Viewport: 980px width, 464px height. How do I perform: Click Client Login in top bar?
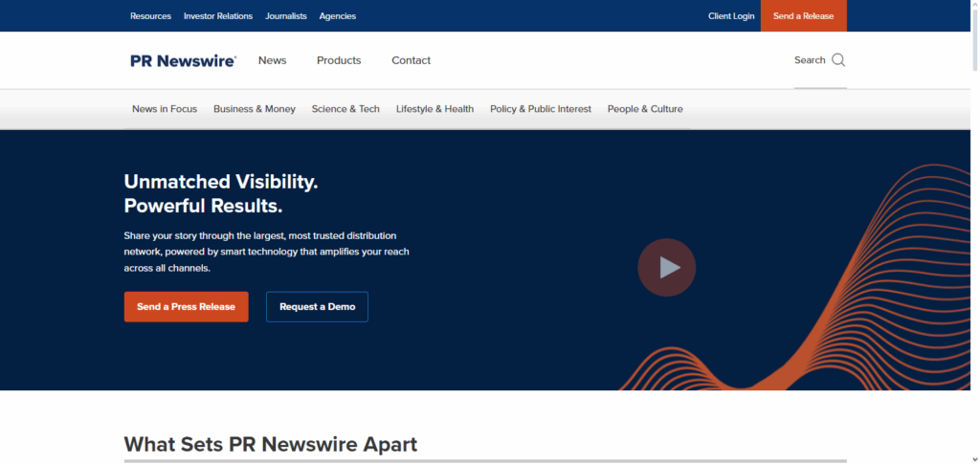coord(731,16)
